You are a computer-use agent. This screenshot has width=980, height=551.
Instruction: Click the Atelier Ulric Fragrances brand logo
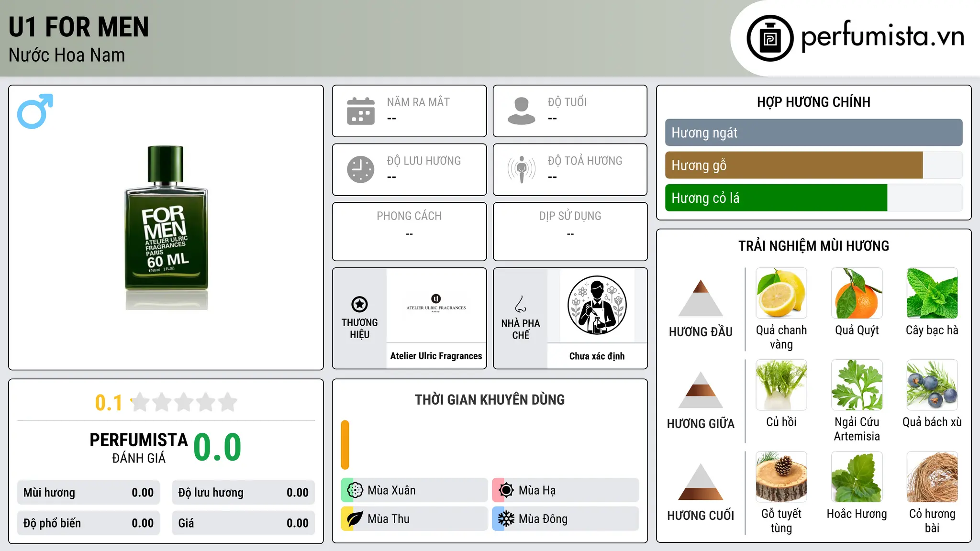(436, 304)
